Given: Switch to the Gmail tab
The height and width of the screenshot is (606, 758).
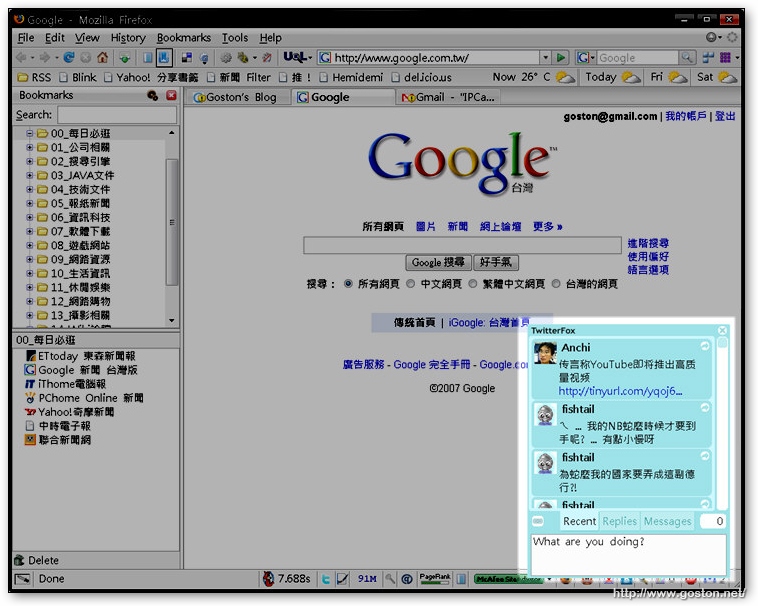Looking at the screenshot, I should coord(448,97).
